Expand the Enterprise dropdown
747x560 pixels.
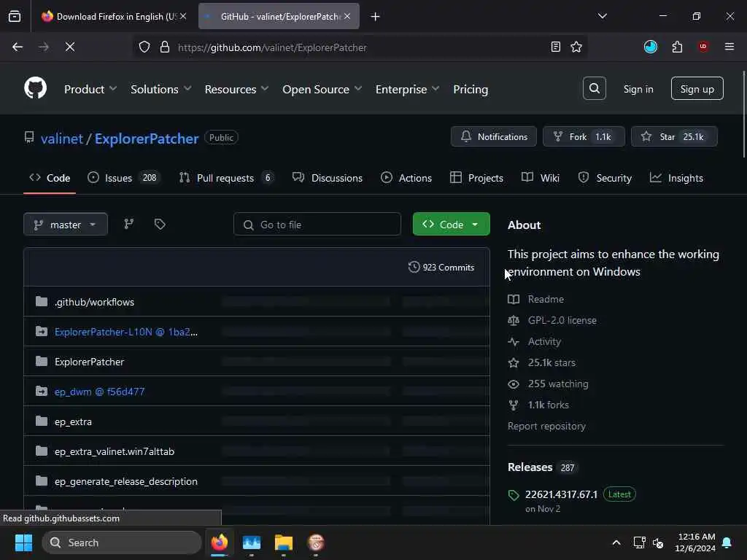tap(407, 89)
